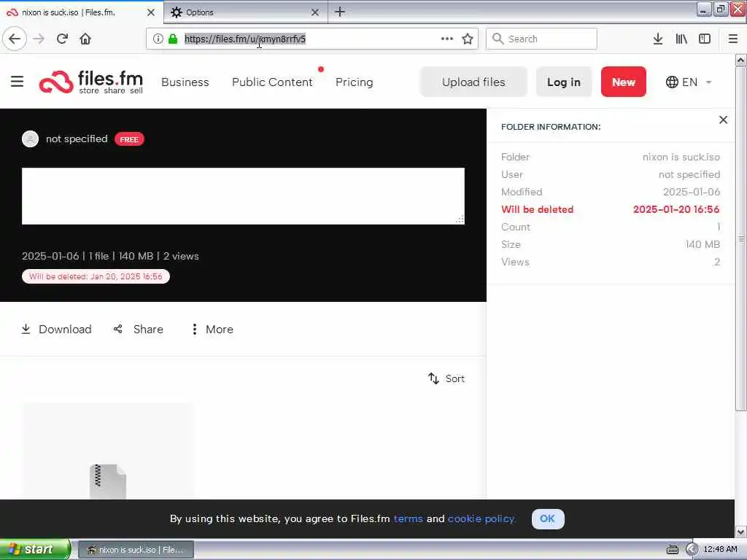Open the More options menu
The width and height of the screenshot is (747, 560).
pos(212,329)
